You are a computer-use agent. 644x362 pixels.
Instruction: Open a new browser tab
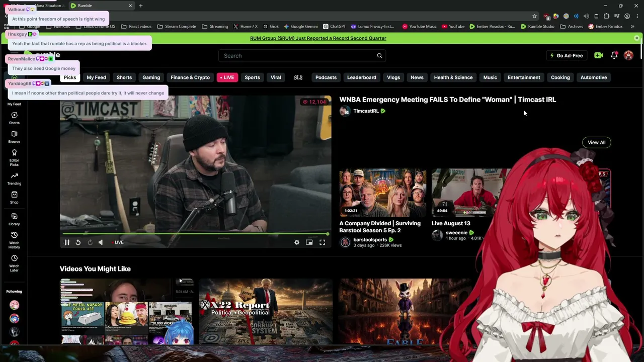pos(141,6)
